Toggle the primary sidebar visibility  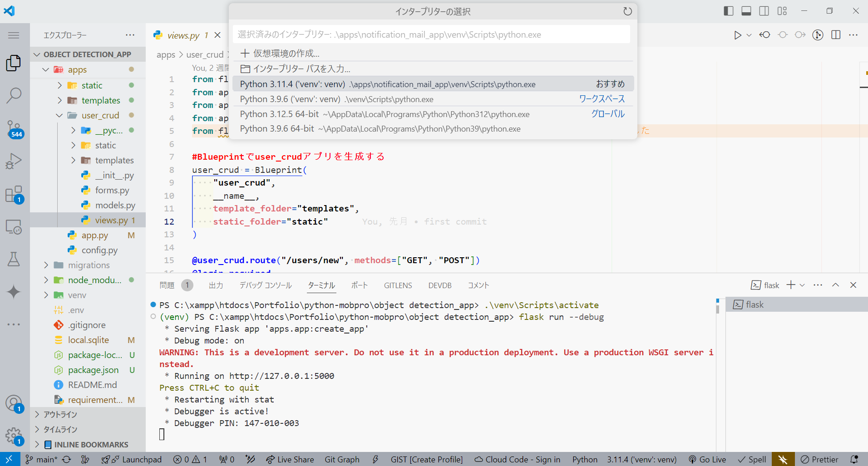click(728, 10)
